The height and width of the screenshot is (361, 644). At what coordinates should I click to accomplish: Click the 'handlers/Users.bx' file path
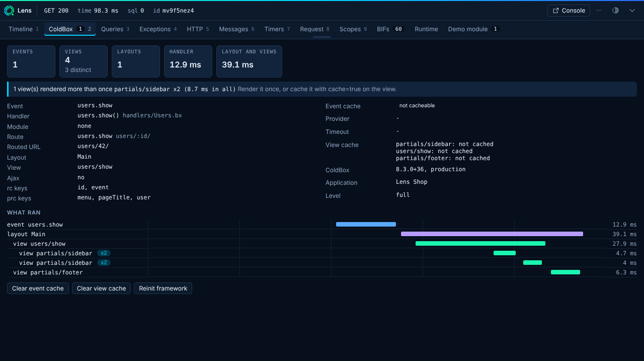pyautogui.click(x=152, y=115)
